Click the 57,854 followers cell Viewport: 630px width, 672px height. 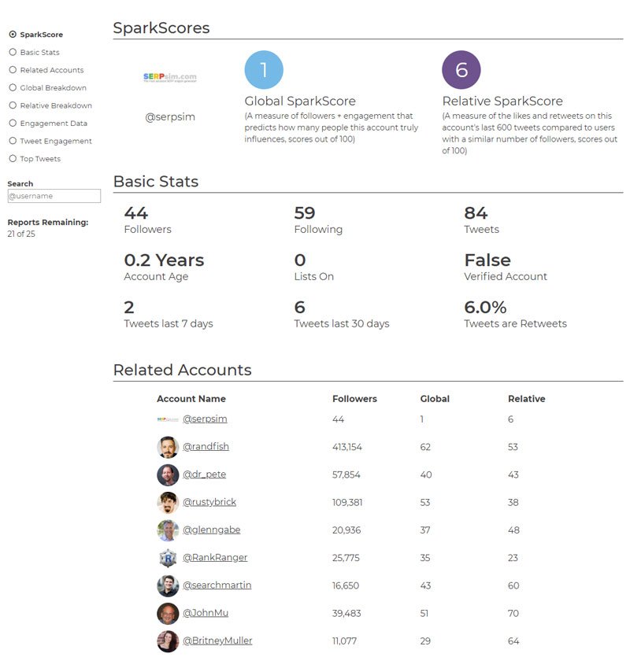346,474
